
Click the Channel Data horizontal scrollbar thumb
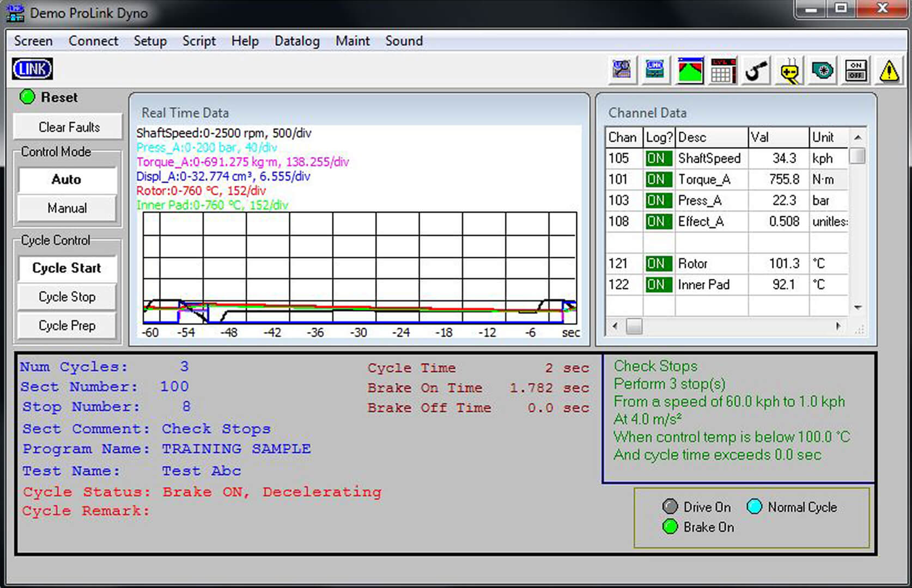pos(634,326)
